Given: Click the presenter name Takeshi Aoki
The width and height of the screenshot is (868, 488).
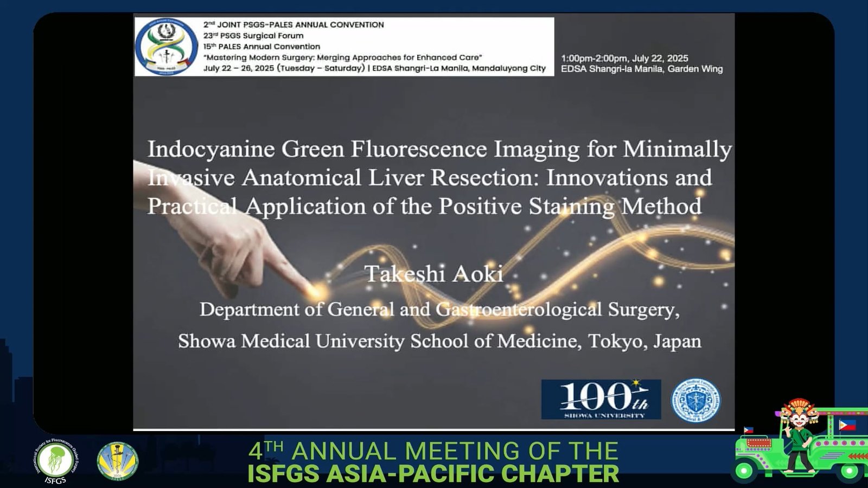Looking at the screenshot, I should 433,274.
